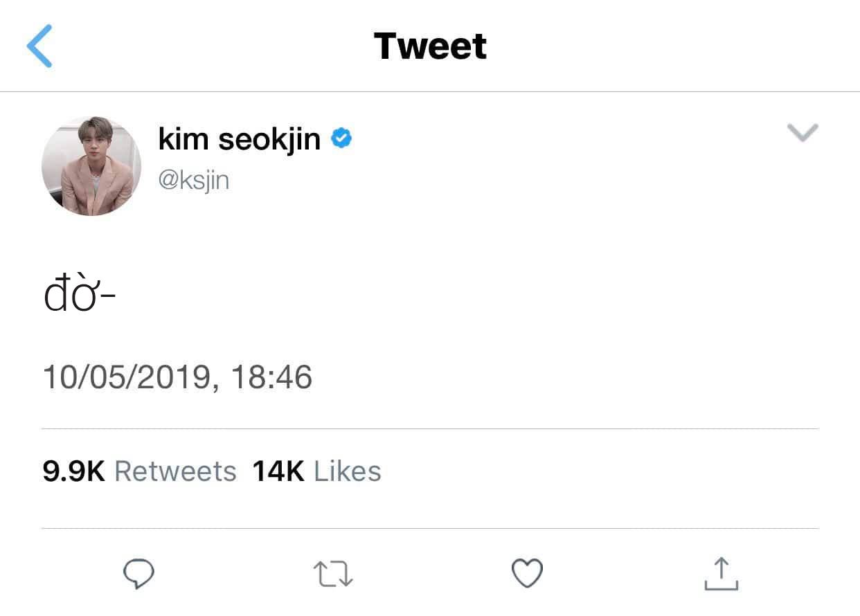Tap the time 18:46

click(271, 378)
